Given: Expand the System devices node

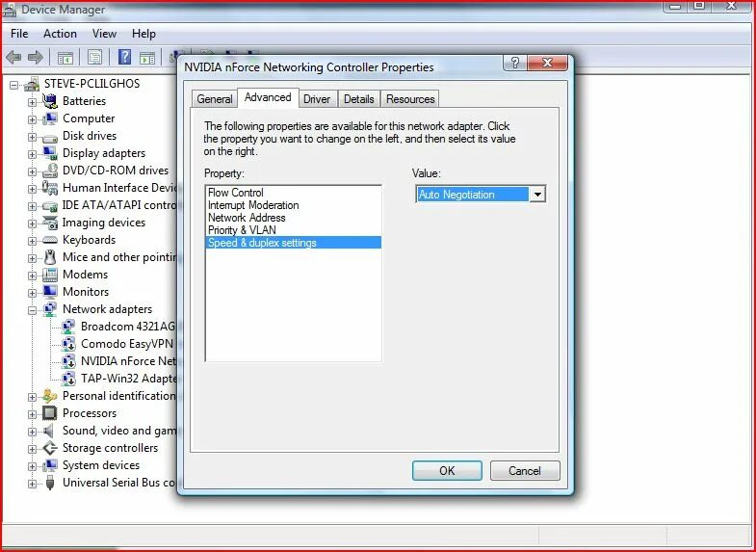Looking at the screenshot, I should pos(32,466).
